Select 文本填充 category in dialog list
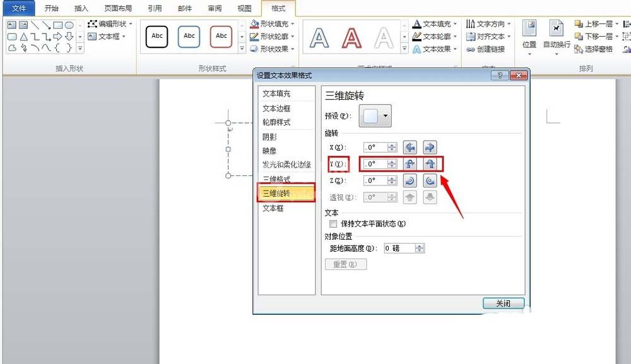Screen dimensions: 631x364 point(286,93)
